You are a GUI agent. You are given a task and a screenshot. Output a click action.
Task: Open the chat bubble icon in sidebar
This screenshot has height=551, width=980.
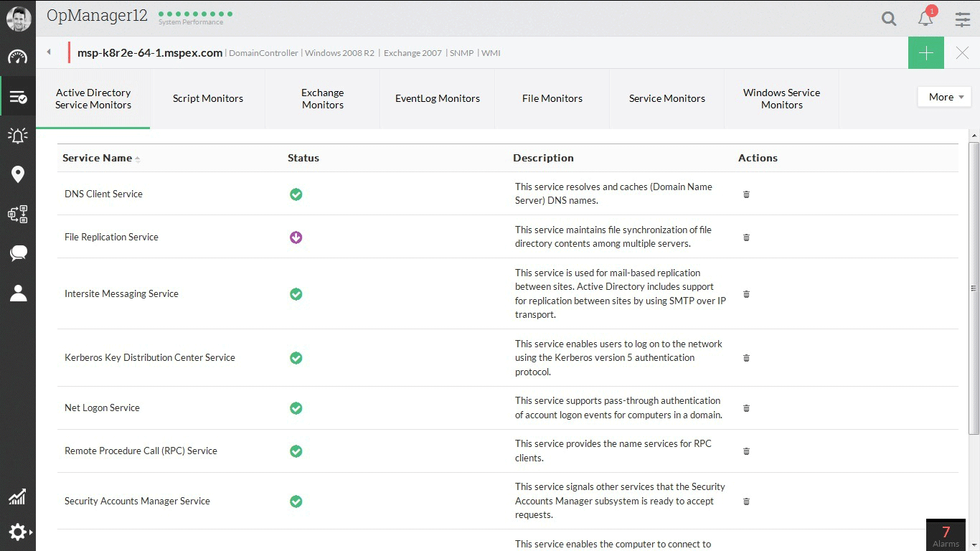click(18, 253)
